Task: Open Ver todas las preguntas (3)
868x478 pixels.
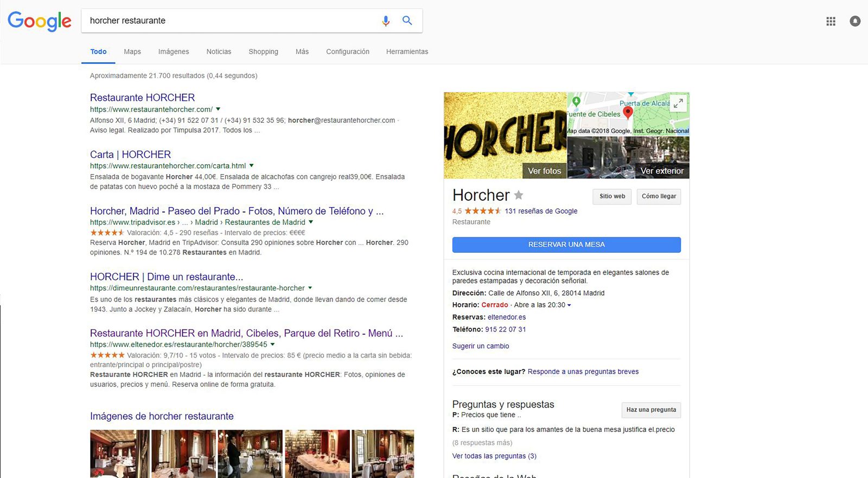Action: pos(494,456)
